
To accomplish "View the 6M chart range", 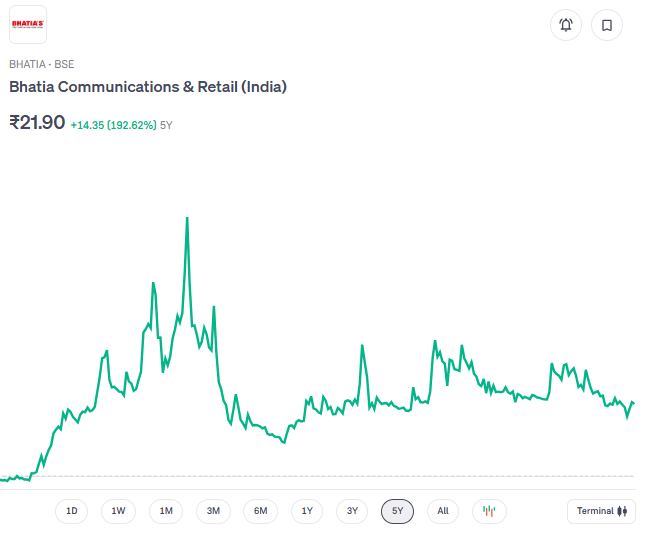I will pos(260,511).
